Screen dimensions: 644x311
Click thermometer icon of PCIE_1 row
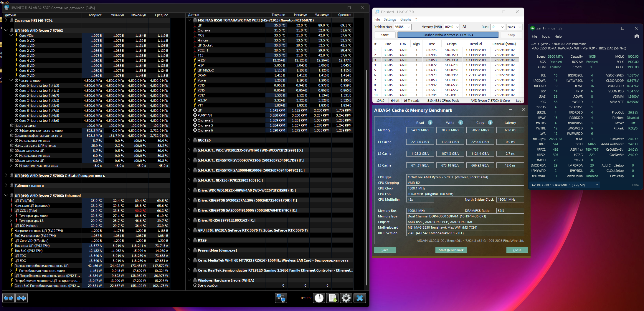[x=195, y=50]
